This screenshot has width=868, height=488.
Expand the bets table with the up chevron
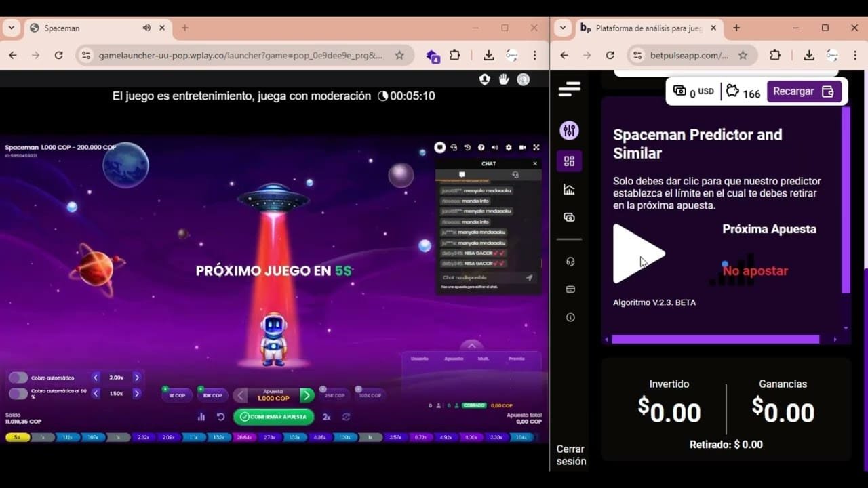(472, 346)
